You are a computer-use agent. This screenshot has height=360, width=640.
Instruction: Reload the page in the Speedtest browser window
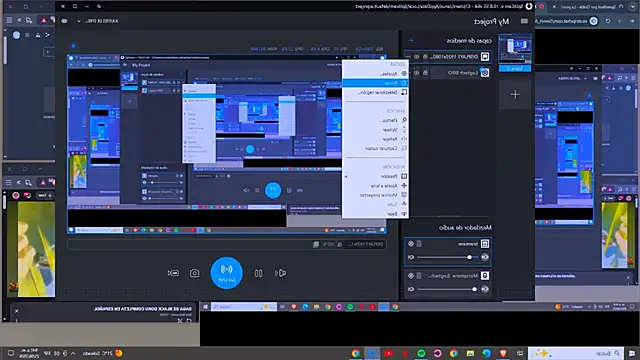[x=608, y=21]
